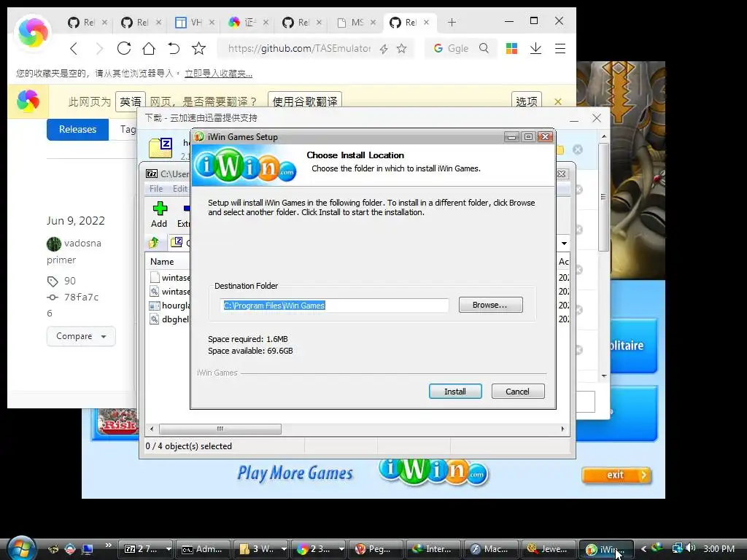
Task: Click the Inter... Internet Explorer taskbar button
Action: coord(433,549)
